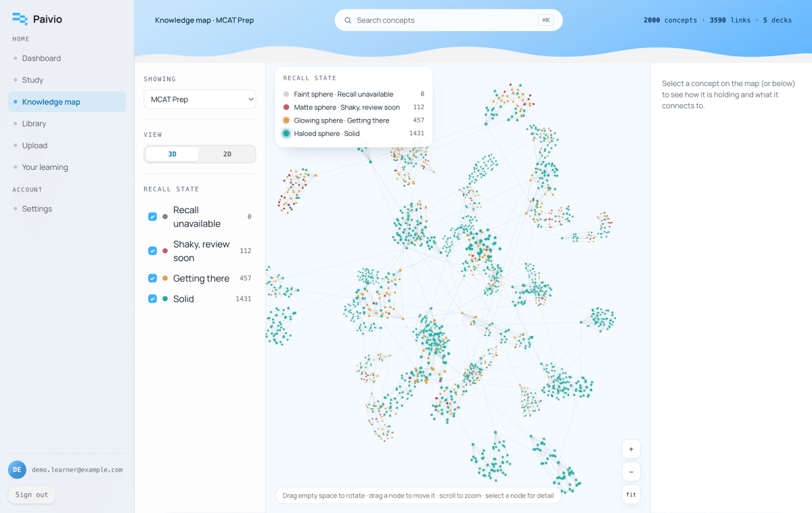Go to the Study section
Screen dimensions: 812x513
coord(67,80)
